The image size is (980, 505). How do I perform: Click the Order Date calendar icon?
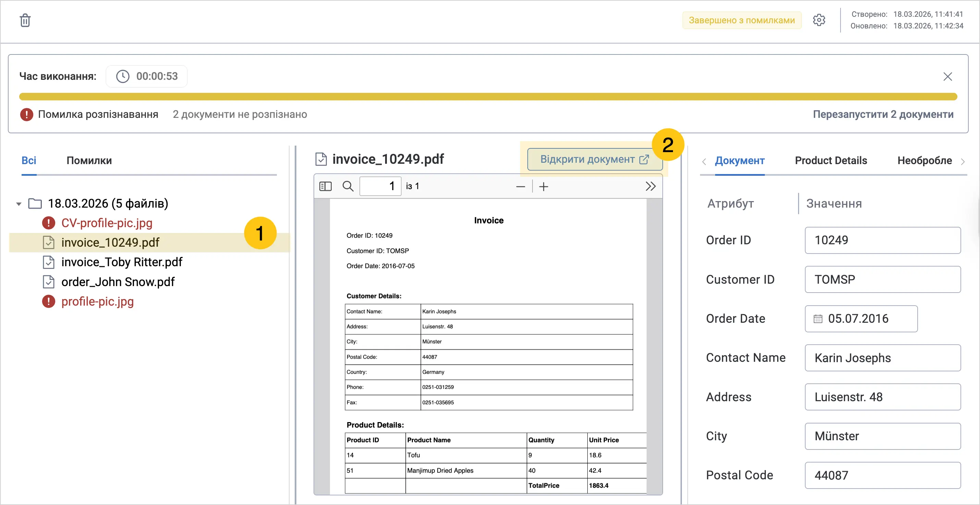coord(818,319)
